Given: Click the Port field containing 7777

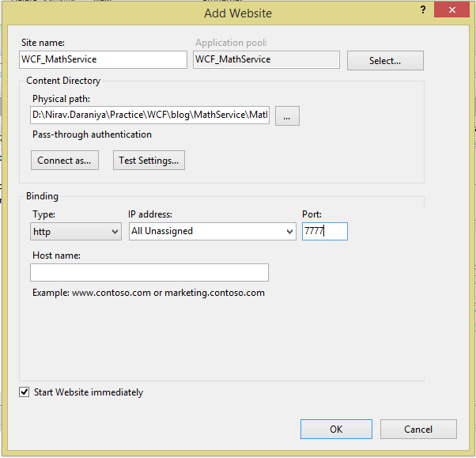Looking at the screenshot, I should point(324,231).
